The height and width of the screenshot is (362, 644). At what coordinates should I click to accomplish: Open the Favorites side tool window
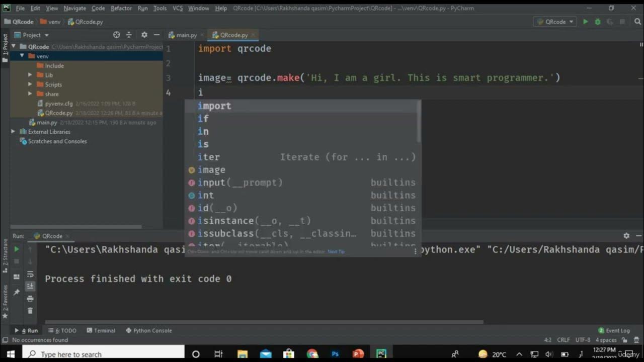[x=5, y=301]
